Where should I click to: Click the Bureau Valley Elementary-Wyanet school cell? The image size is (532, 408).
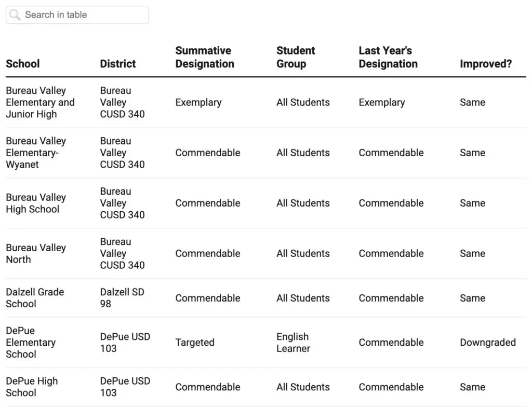click(36, 153)
